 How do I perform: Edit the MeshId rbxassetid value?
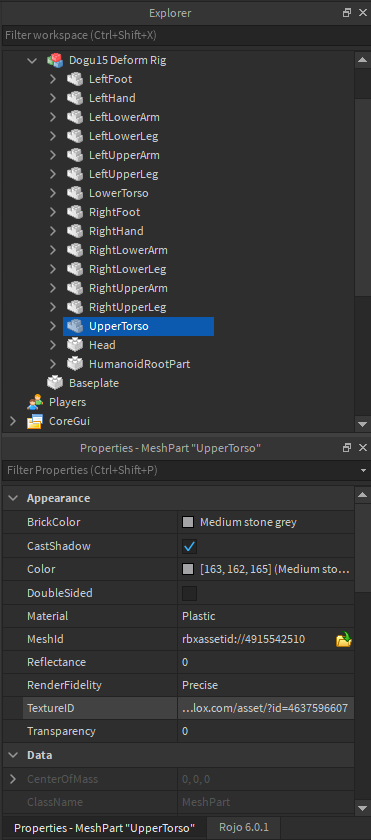pyautogui.click(x=244, y=639)
